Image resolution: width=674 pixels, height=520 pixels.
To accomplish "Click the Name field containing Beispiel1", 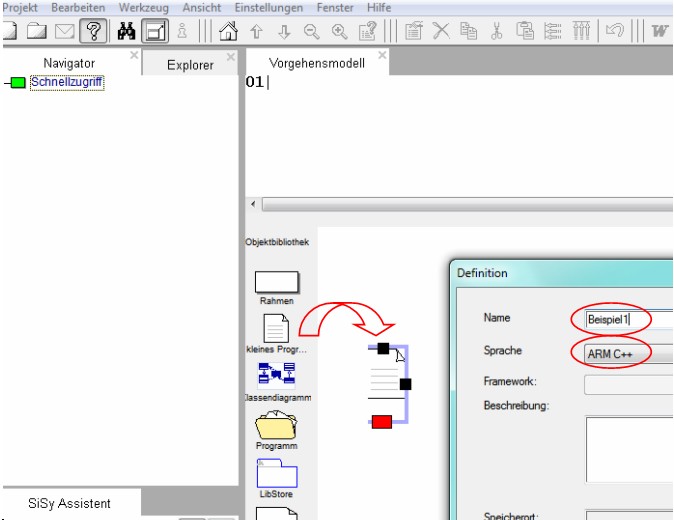I will point(628,319).
